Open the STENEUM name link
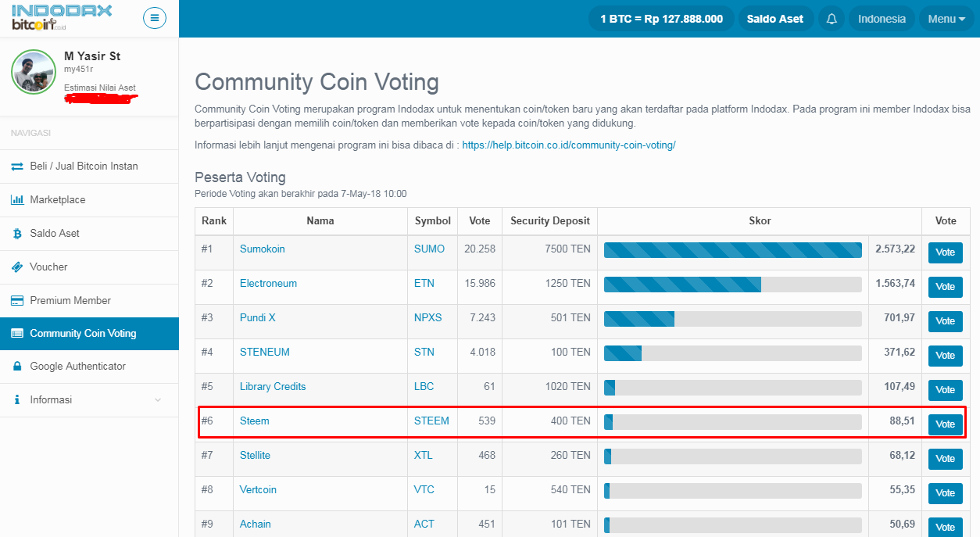Viewport: 980px width, 537px height. [265, 353]
